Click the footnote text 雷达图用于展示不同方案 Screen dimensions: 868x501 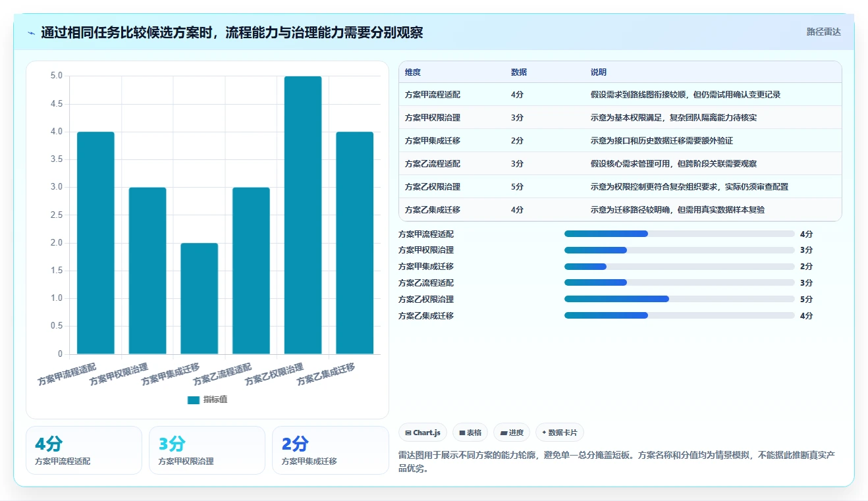617,462
